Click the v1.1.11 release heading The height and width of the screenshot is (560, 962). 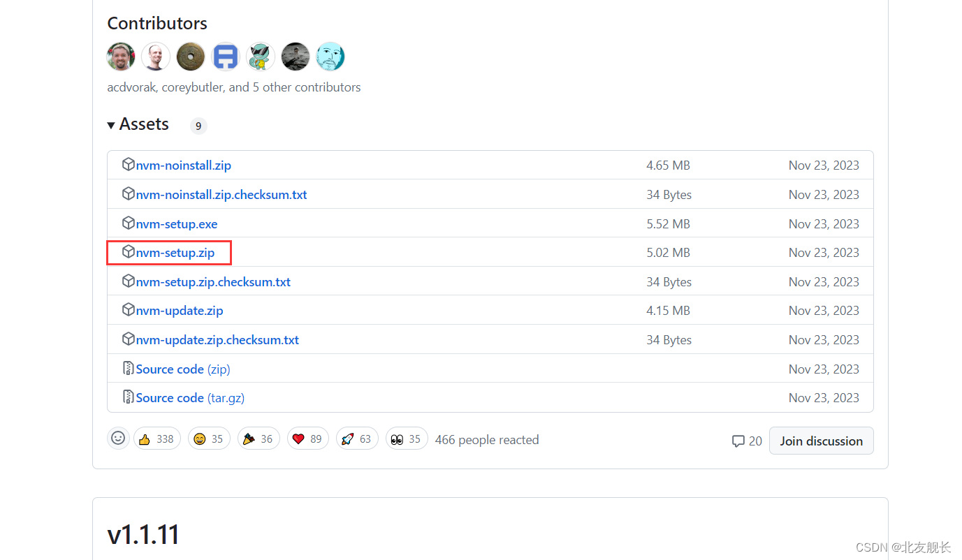point(143,535)
